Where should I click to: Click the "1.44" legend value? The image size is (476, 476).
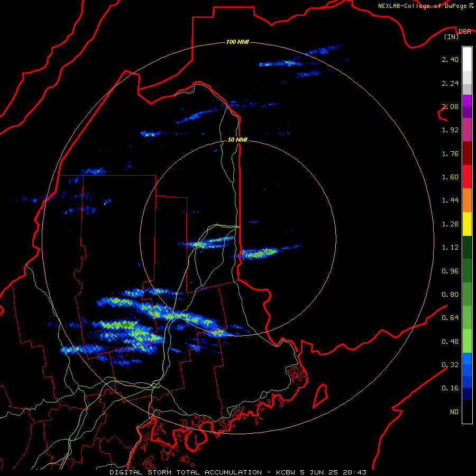[450, 200]
